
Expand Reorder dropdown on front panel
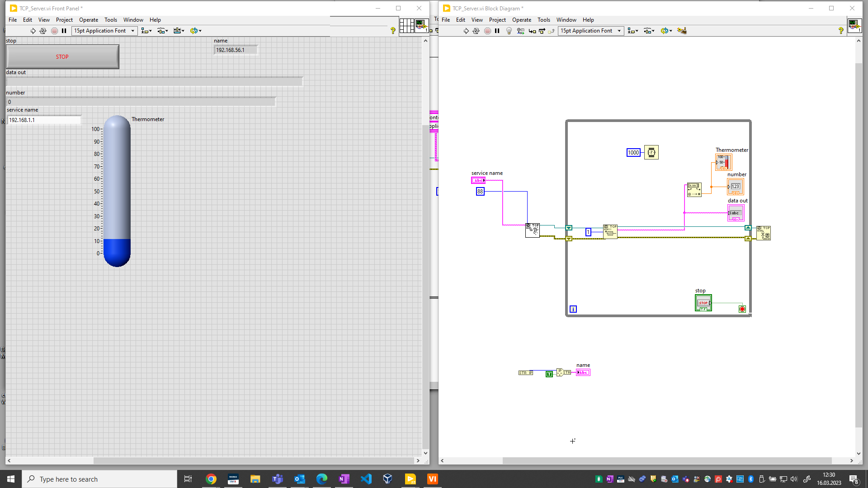(196, 31)
